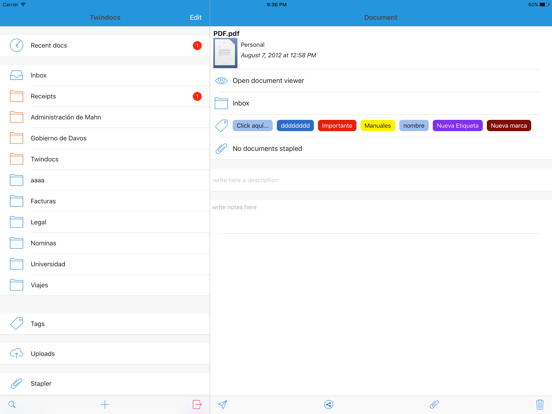Open Gobierno de Davos folder
This screenshot has height=414, width=552.
tap(105, 138)
